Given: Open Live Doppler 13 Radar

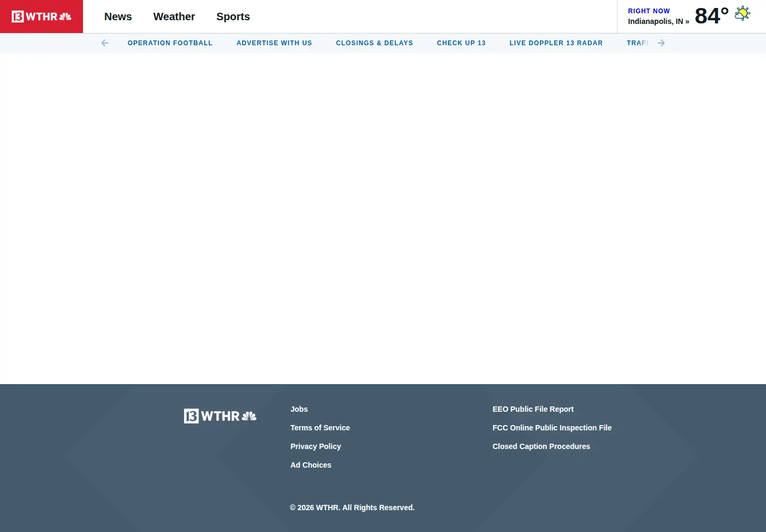Looking at the screenshot, I should (556, 43).
